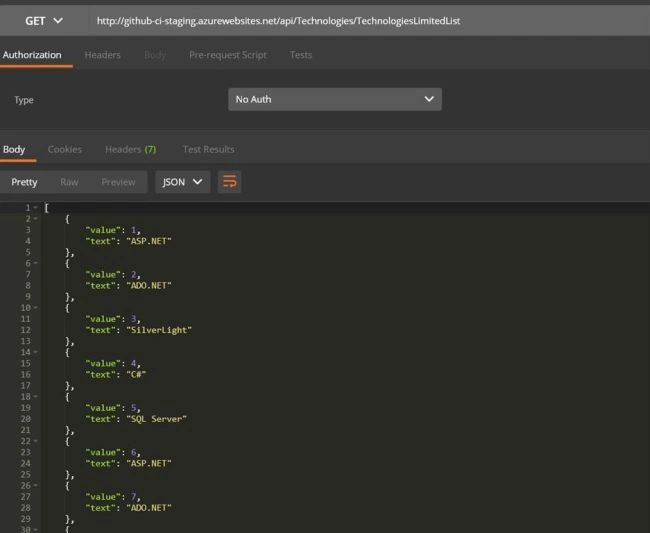This screenshot has width=650, height=533.
Task: Collapse the JSON array at line 1
Action: coord(36,207)
